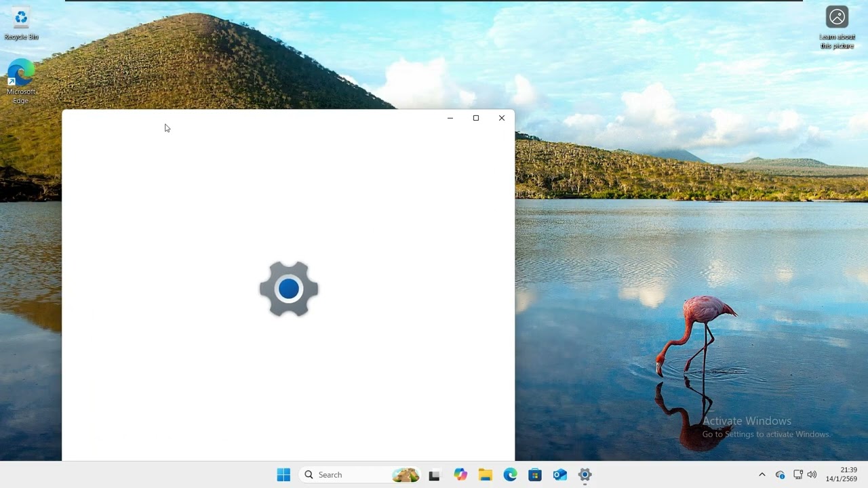Close the Settings window
868x488 pixels.
tap(502, 118)
